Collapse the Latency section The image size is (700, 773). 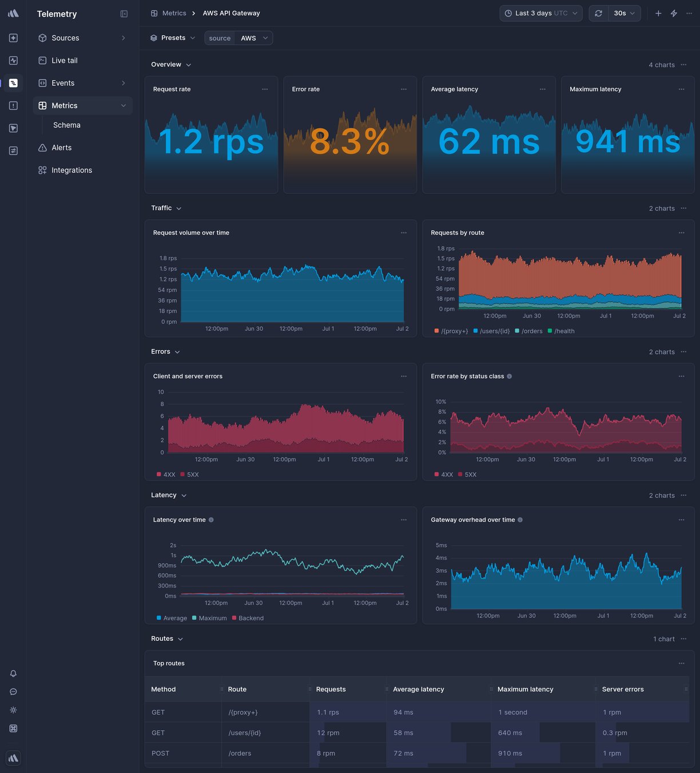[x=169, y=495]
